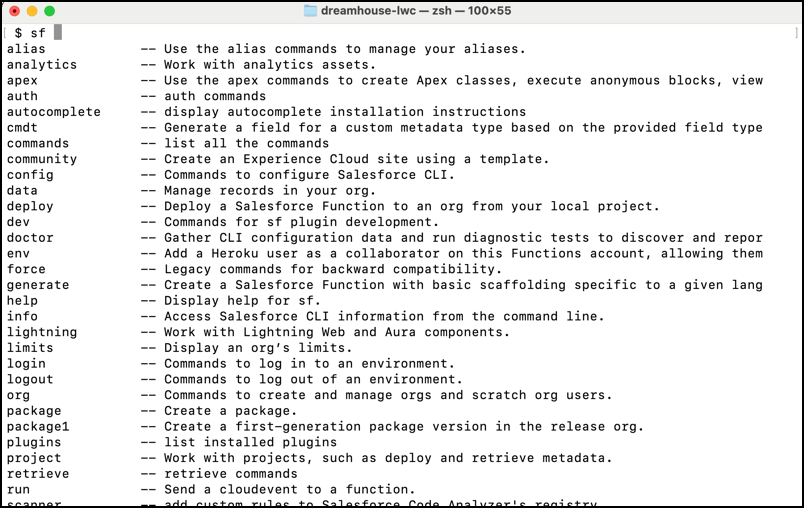Minimize the terminal using yellow button
The height and width of the screenshot is (508, 804).
coord(33,11)
